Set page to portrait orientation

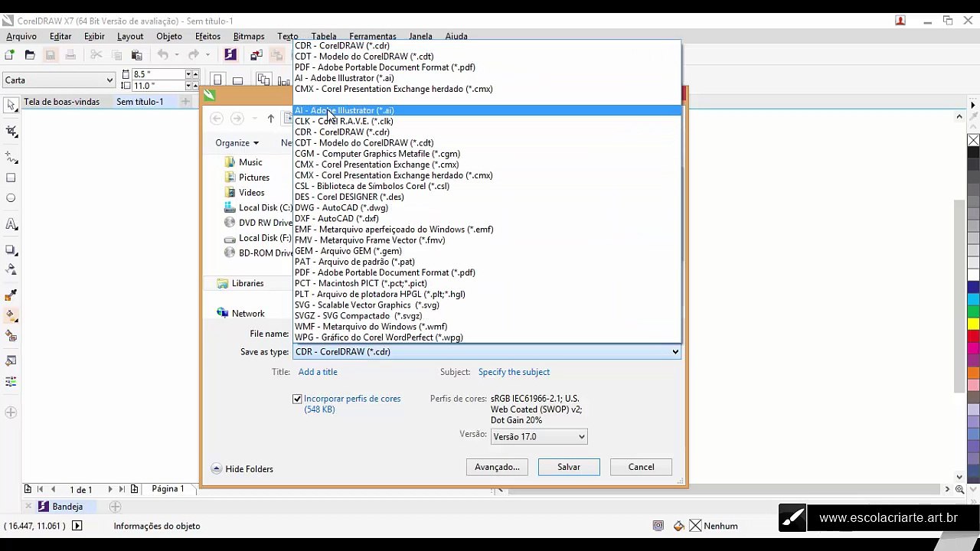(x=217, y=80)
